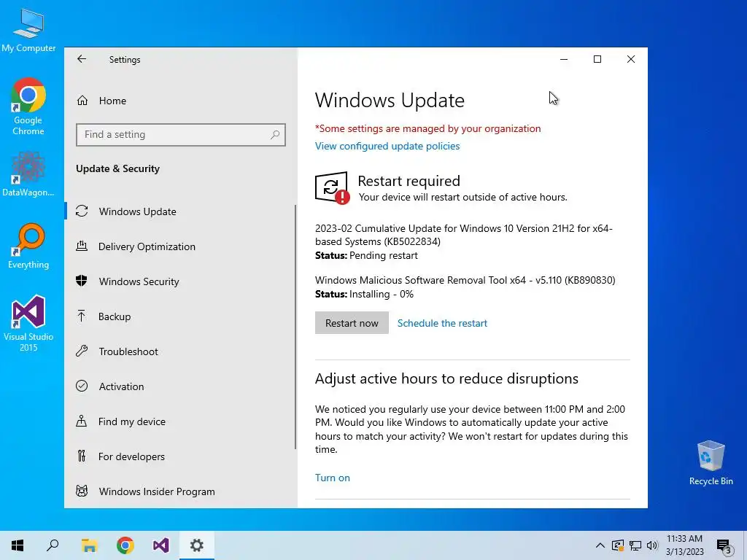This screenshot has height=560, width=747.
Task: Click the managed by your organization notice
Action: (427, 128)
